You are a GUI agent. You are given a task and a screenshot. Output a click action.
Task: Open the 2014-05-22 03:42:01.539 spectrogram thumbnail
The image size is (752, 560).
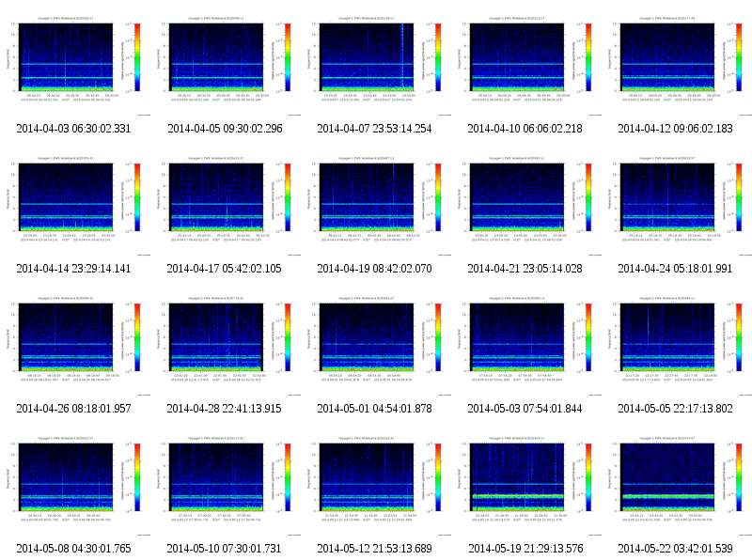click(x=677, y=482)
